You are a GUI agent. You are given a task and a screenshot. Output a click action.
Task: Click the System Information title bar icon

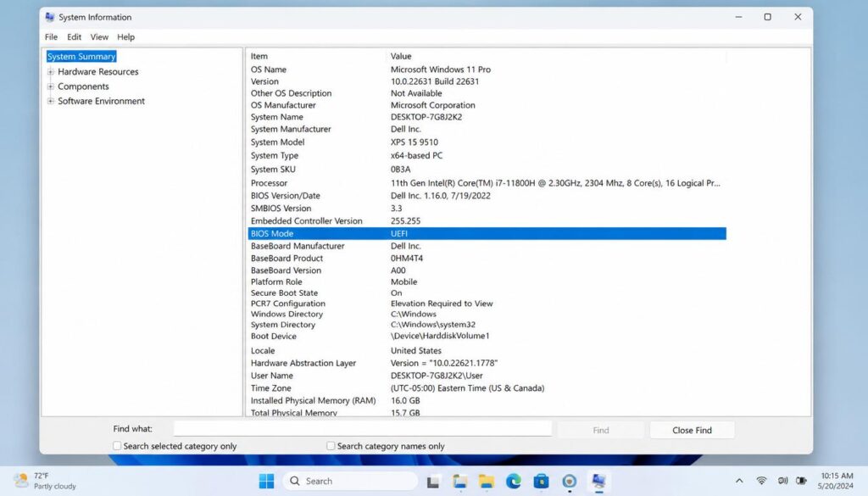coord(50,17)
